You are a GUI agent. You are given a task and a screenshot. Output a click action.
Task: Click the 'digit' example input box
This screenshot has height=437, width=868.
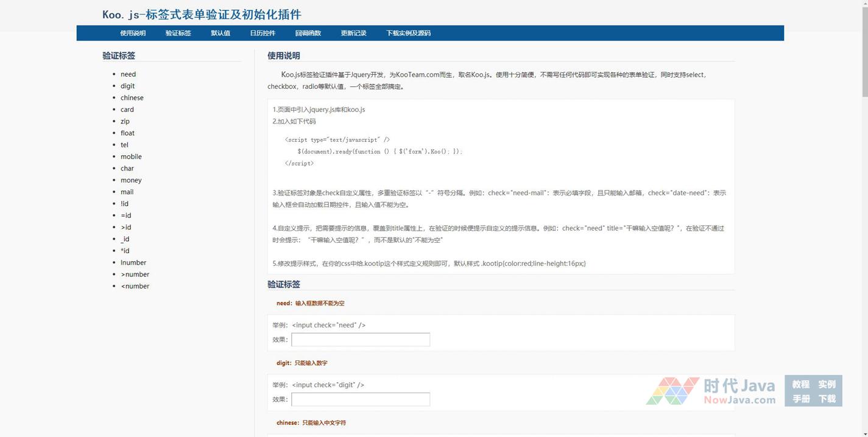pos(361,399)
